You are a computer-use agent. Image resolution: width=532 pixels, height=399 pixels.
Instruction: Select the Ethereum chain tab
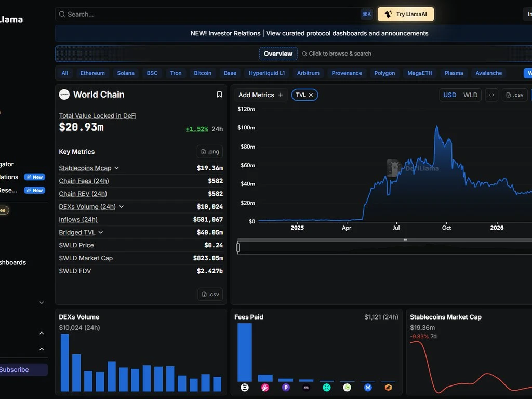(92, 73)
